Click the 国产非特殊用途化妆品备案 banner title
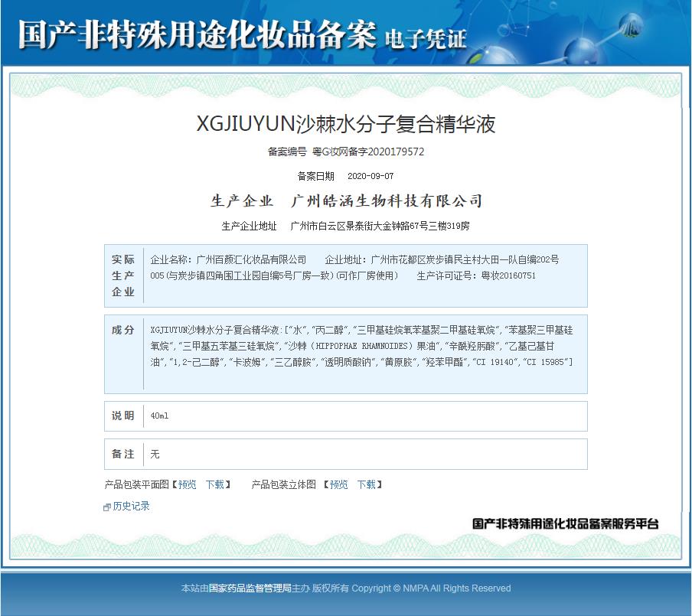 (x=197, y=35)
